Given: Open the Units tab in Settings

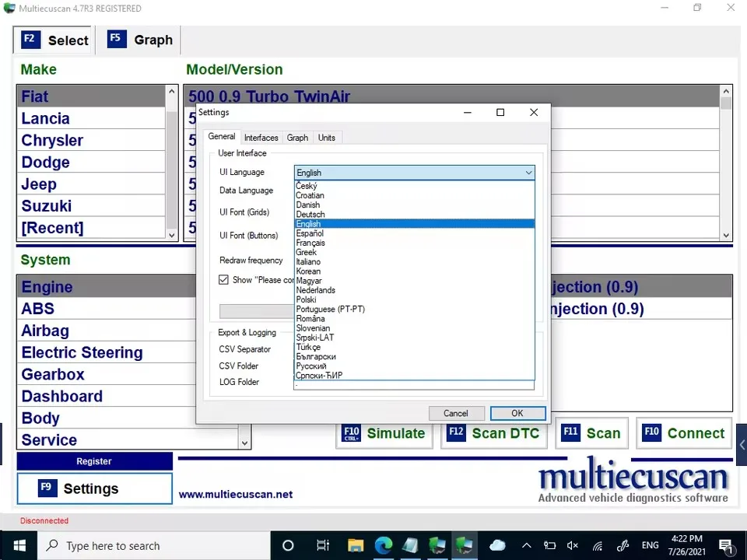Looking at the screenshot, I should coord(327,138).
